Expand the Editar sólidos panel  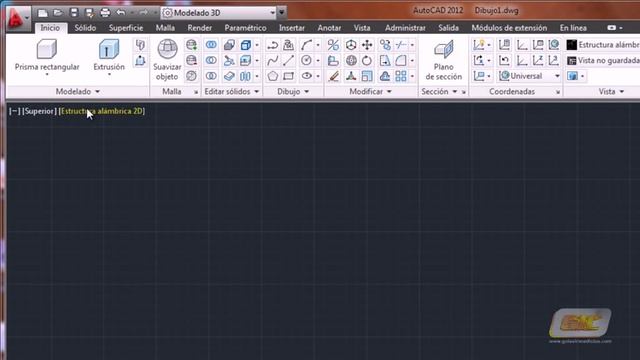(x=231, y=91)
